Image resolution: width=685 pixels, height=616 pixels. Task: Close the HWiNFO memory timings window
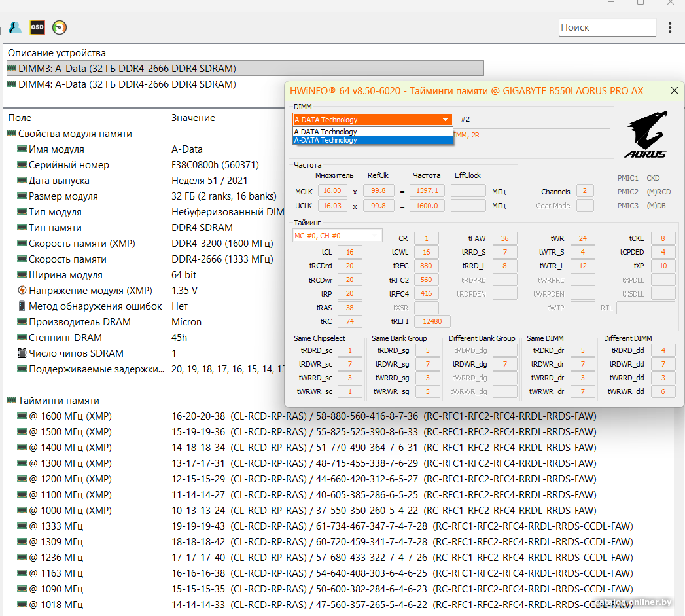(x=674, y=90)
